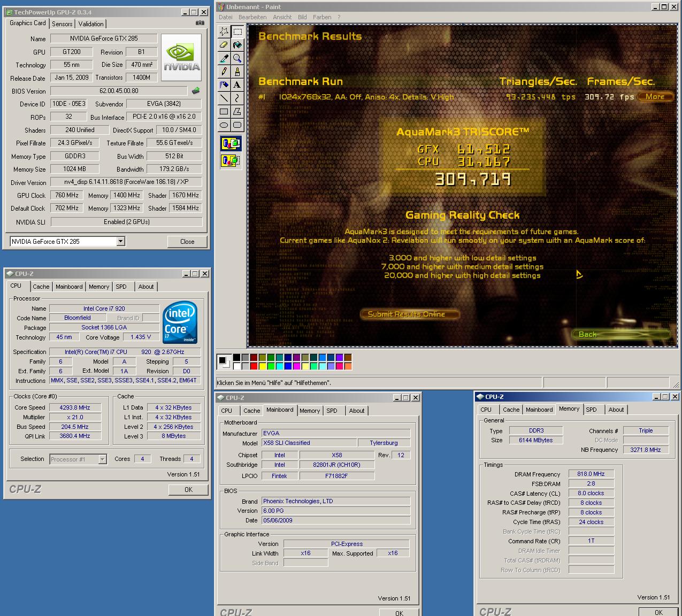
Task: Click the GPU Name field showing GeForce GTX 285
Action: pos(104,38)
